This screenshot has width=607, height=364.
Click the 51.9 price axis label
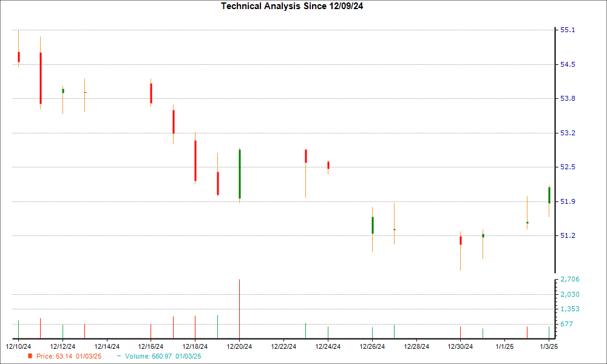click(x=568, y=201)
